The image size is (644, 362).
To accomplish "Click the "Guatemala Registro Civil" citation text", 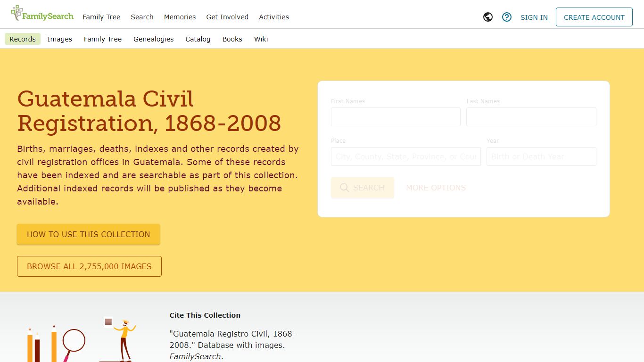I will tap(232, 345).
